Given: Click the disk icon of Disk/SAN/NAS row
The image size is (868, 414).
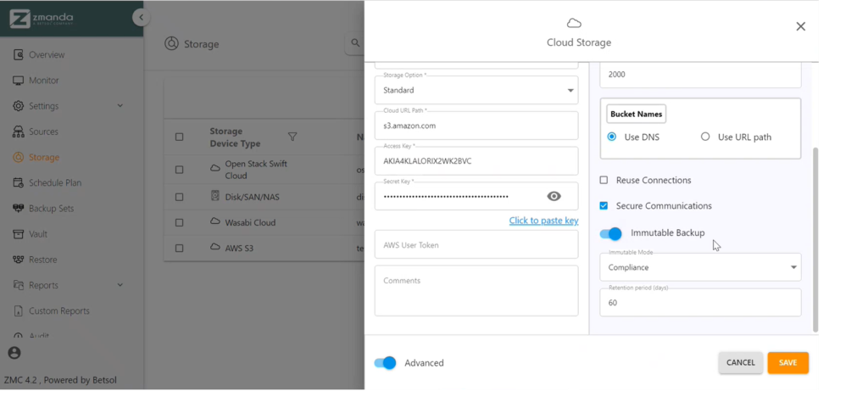Looking at the screenshot, I should (215, 196).
